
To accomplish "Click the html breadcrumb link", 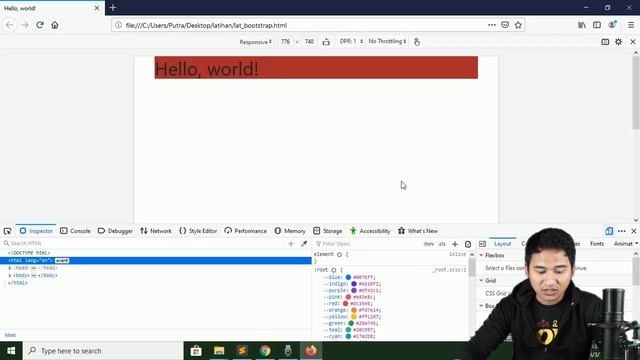I will 10,335.
